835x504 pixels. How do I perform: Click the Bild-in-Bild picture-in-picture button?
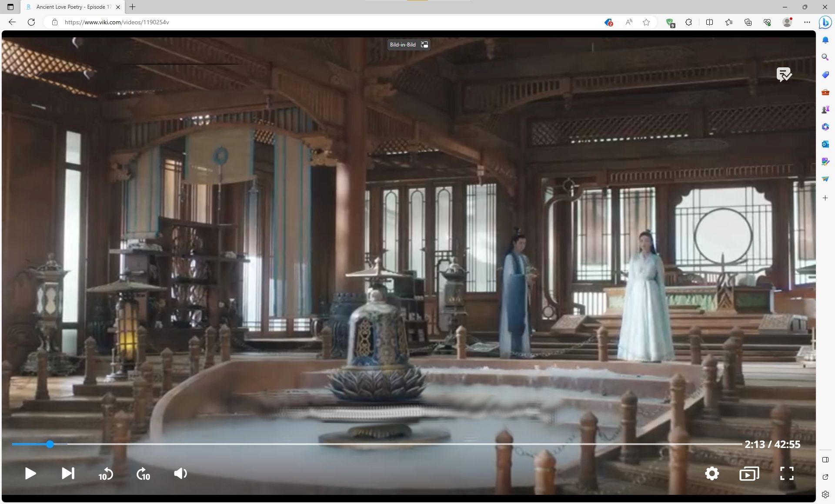(x=408, y=45)
